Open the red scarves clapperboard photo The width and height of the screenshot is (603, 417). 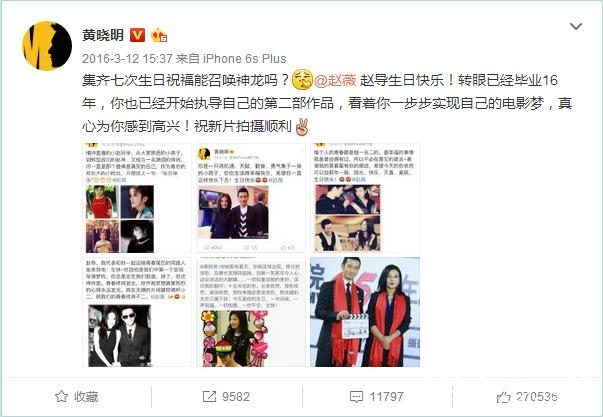[365, 312]
